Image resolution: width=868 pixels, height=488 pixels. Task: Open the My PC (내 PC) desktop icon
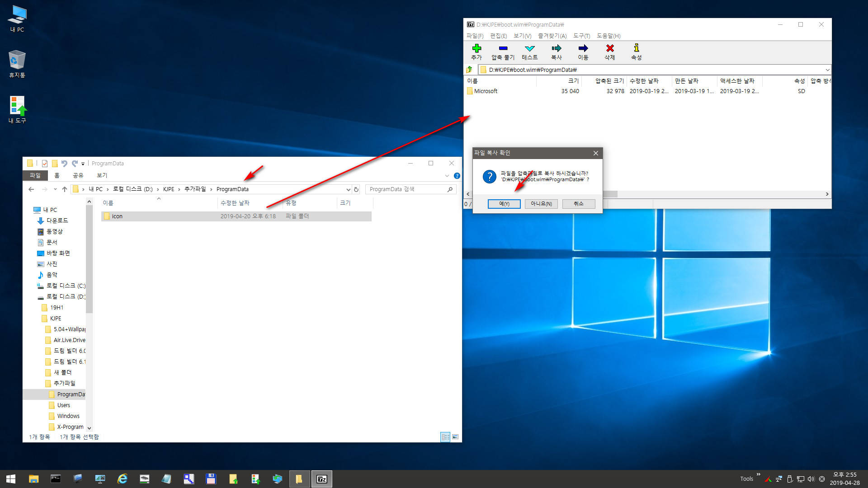tap(17, 19)
